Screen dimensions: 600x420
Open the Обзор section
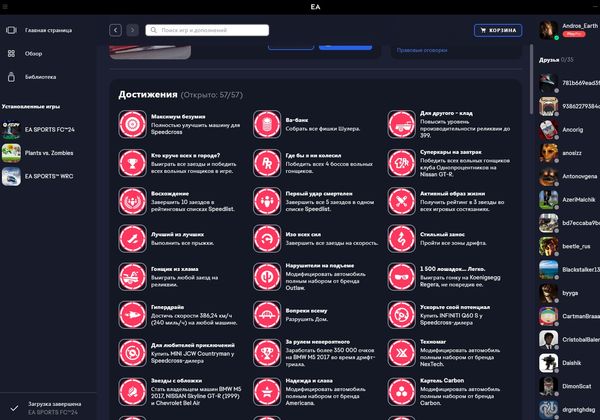(33, 54)
